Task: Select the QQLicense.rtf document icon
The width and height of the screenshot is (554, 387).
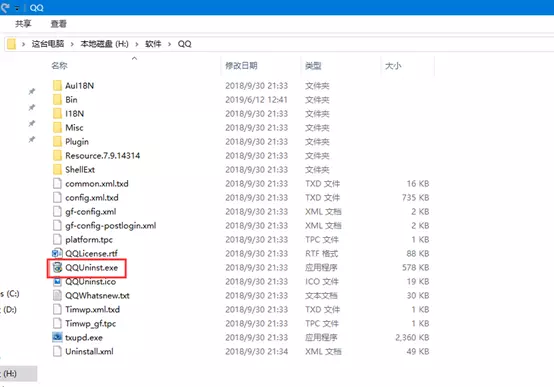Action: point(57,253)
